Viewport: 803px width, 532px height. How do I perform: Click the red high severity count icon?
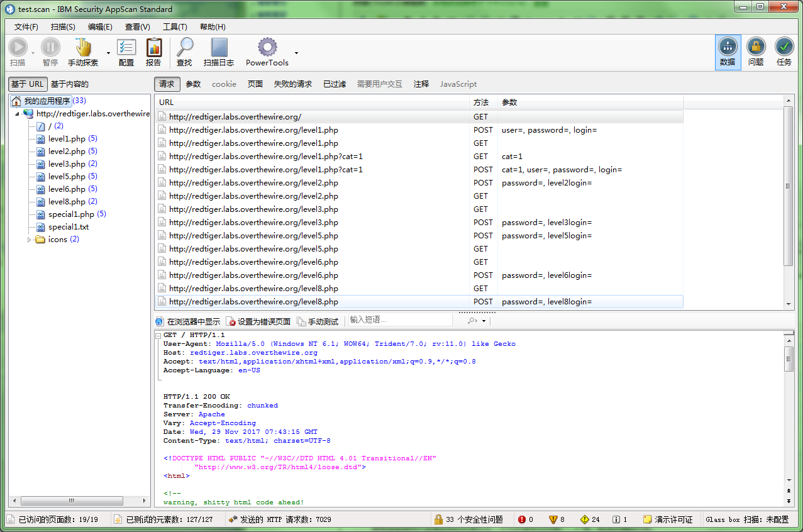click(521, 519)
